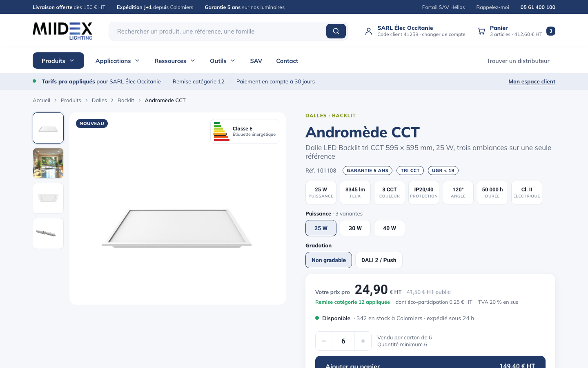The height and width of the screenshot is (368, 588).
Task: Click Produits breadcrumb link
Action: point(71,100)
